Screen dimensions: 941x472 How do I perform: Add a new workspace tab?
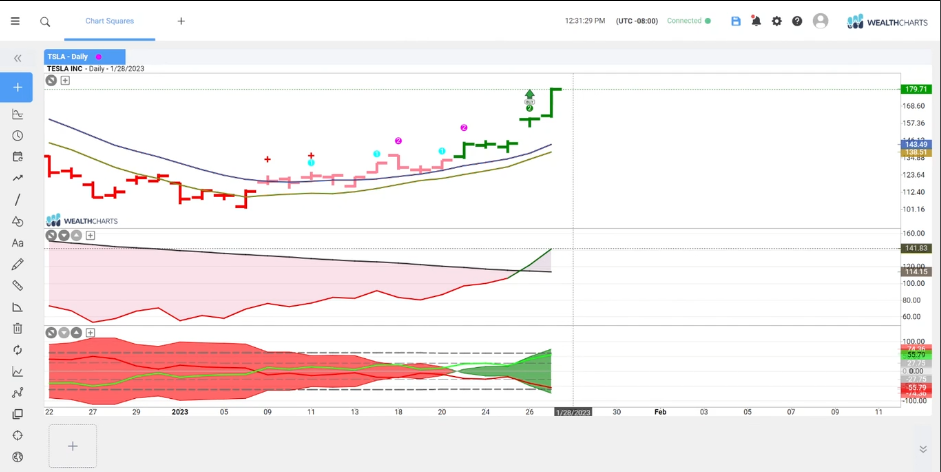181,21
